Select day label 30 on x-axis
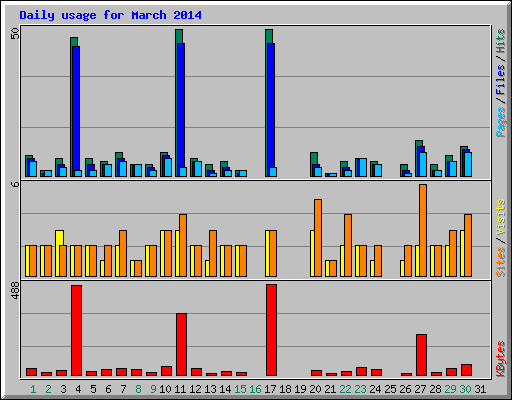 [x=465, y=389]
